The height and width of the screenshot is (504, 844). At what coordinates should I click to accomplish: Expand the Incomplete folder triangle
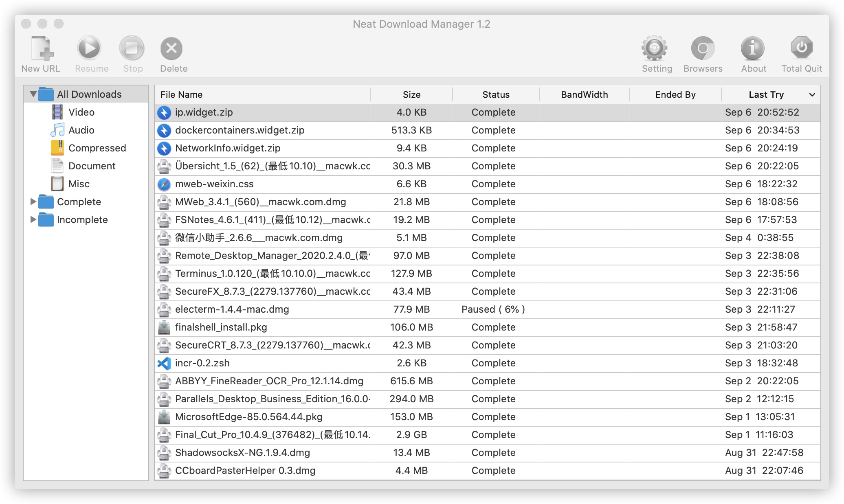tap(33, 219)
